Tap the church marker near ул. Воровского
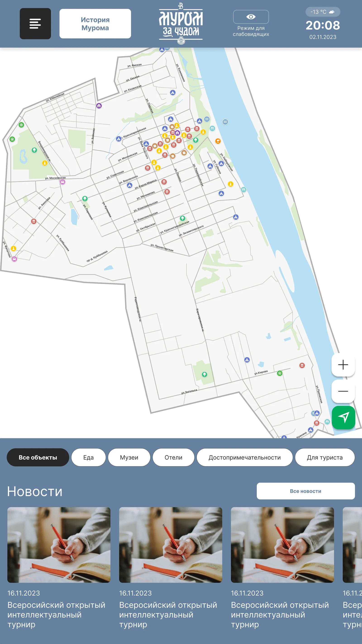 (x=129, y=185)
